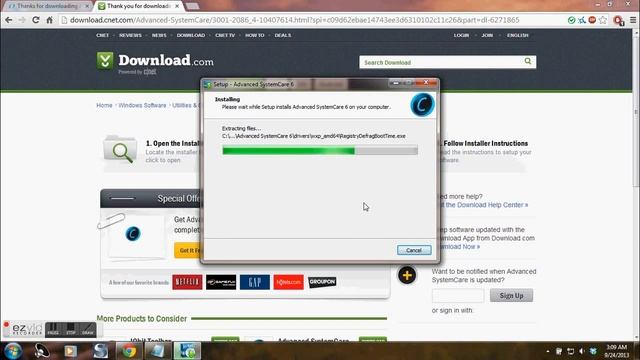Click the Netflix brand logo
Viewport: 640px width, 360px height.
point(187,282)
